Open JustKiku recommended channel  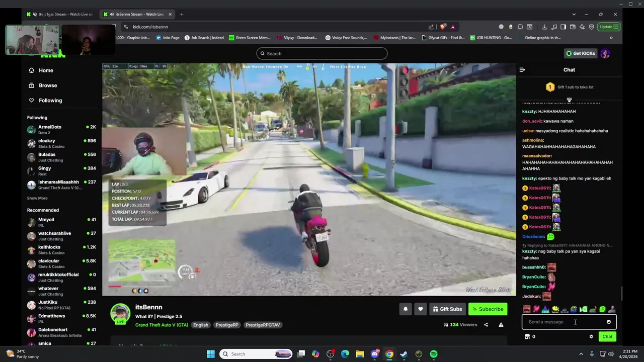point(61,305)
